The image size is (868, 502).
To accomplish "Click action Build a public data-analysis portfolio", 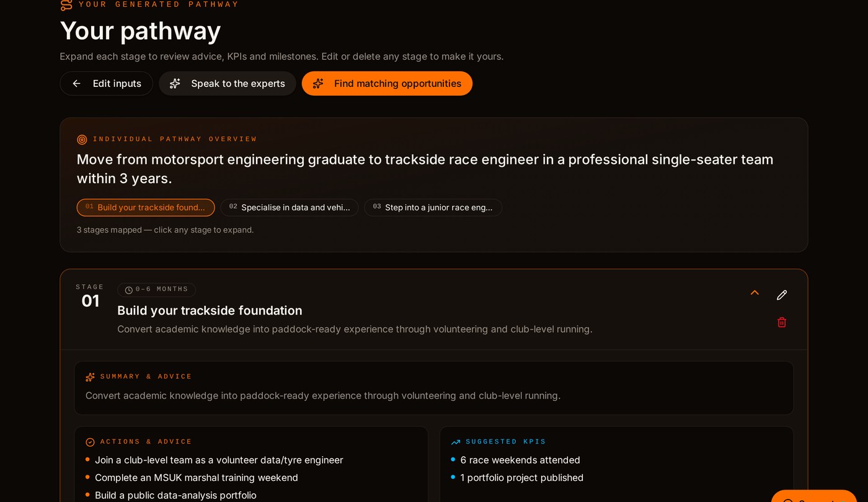I will [x=175, y=495].
